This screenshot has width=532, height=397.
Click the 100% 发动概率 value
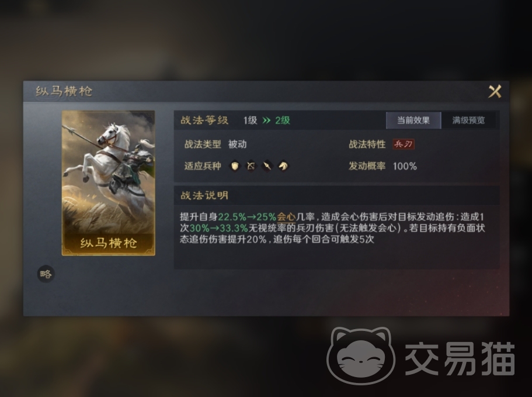405,166
